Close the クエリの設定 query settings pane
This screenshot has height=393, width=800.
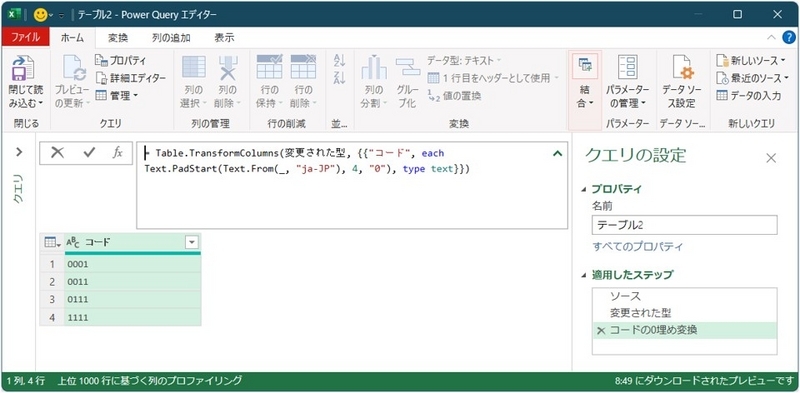771,158
